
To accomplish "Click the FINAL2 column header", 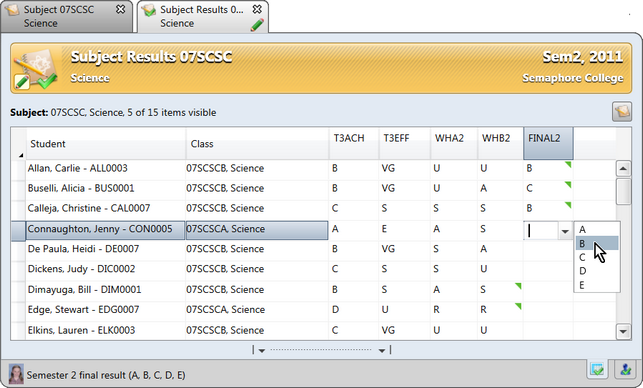I will tap(548, 143).
